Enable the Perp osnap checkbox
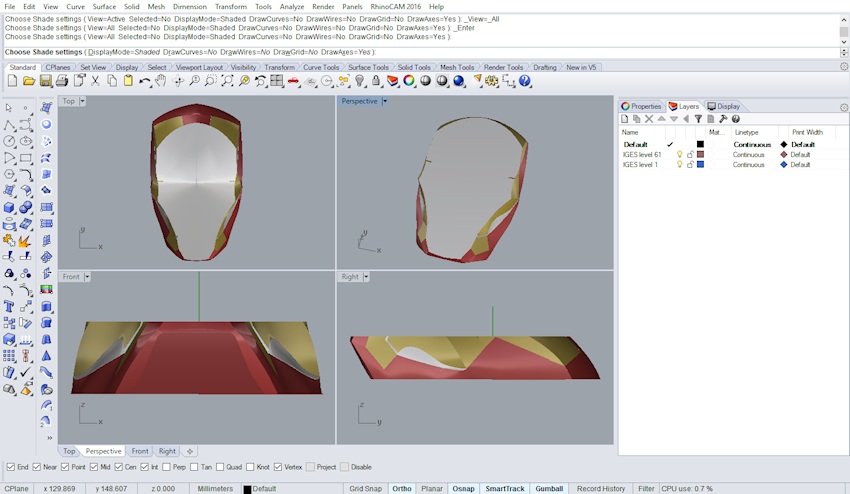This screenshot has height=494, width=850. click(166, 467)
